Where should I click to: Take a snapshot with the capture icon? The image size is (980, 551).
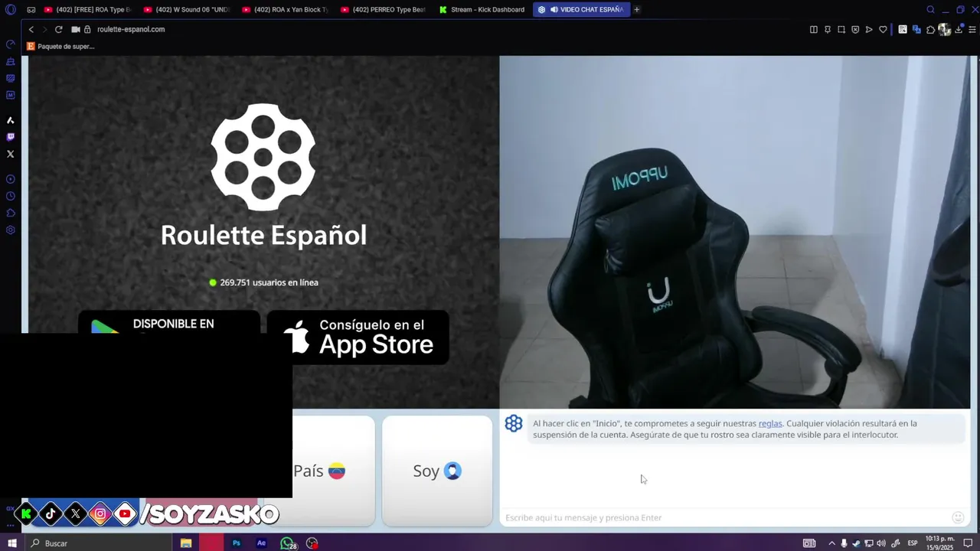(x=841, y=29)
